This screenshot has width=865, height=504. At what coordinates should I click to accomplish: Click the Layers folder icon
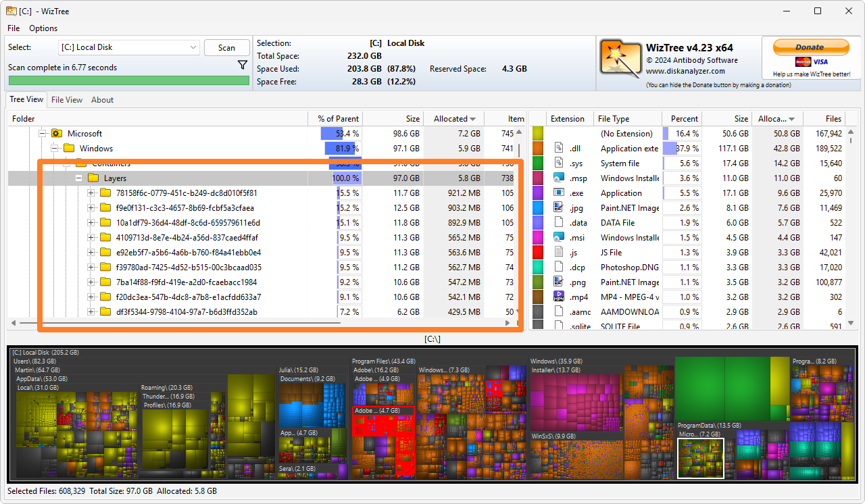(x=93, y=178)
